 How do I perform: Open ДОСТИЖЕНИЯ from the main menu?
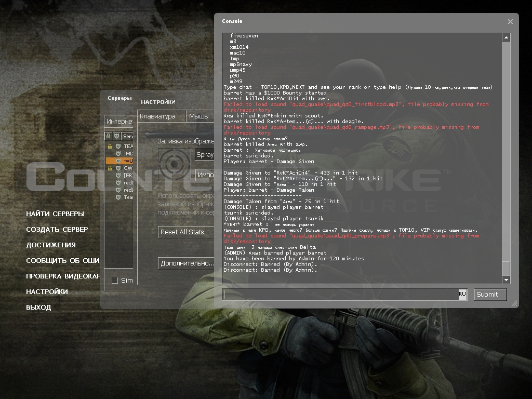(x=51, y=245)
